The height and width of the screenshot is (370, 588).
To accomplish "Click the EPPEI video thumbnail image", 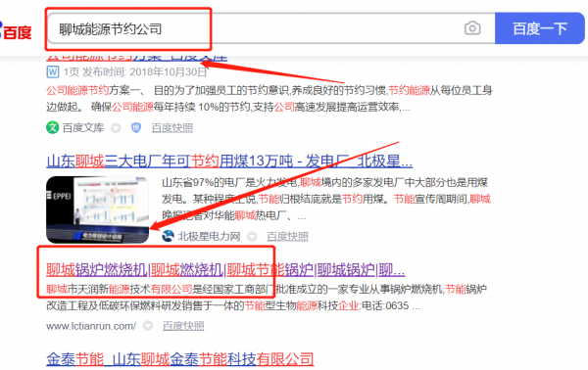I will pyautogui.click(x=97, y=209).
